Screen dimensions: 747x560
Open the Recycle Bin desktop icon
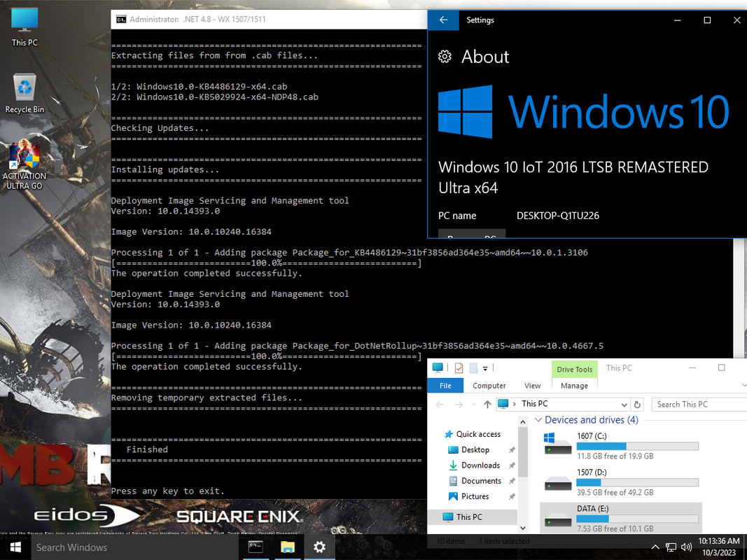coord(25,93)
